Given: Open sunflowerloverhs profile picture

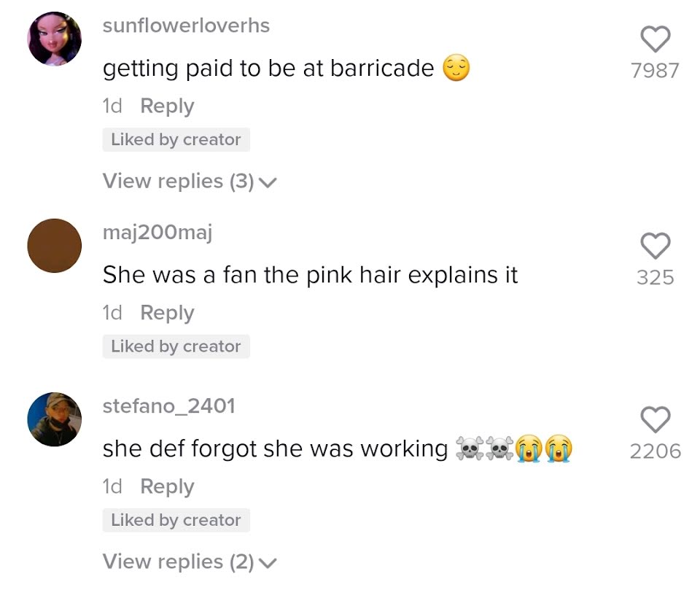Looking at the screenshot, I should click(x=55, y=39).
